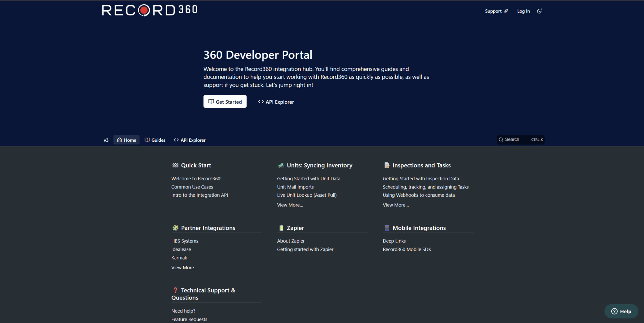Click the Record360 logo
This screenshot has width=644, height=323.
click(149, 10)
